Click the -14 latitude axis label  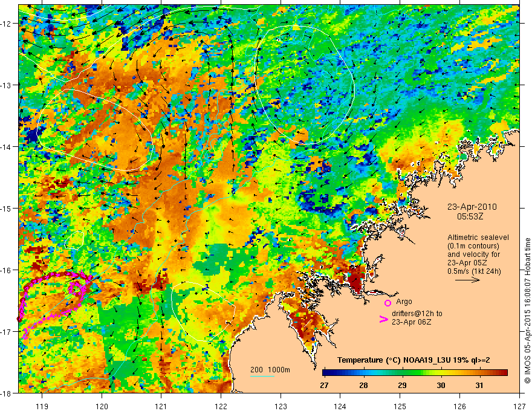click(x=7, y=147)
